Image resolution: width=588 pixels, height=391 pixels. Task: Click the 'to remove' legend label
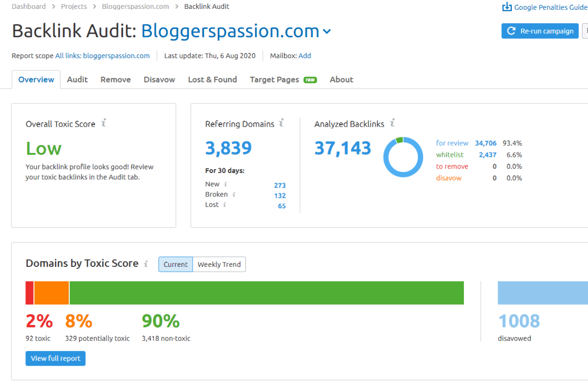pyautogui.click(x=452, y=167)
